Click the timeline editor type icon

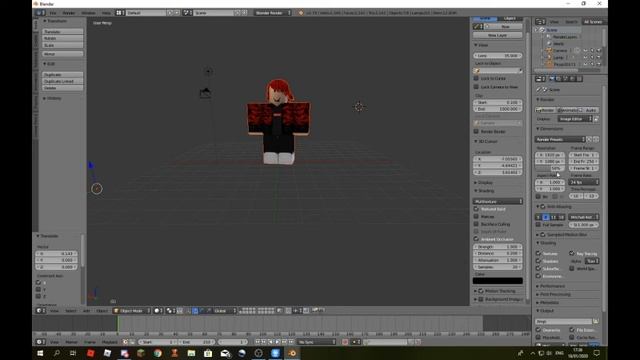click(40, 342)
